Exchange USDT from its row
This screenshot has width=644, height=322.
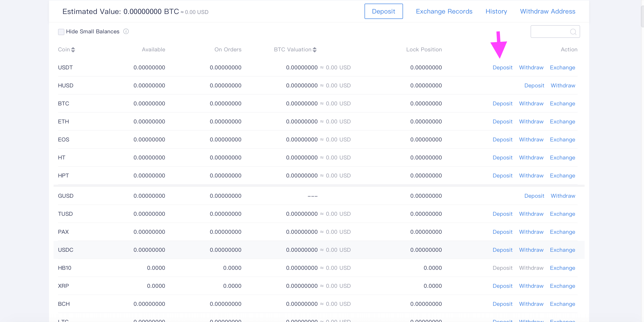coord(562,68)
